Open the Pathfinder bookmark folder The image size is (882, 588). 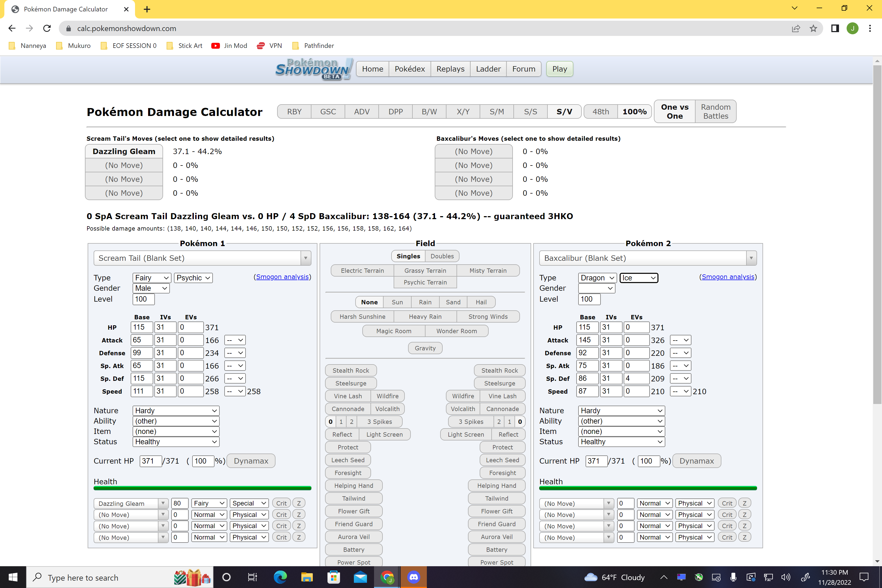tap(313, 46)
